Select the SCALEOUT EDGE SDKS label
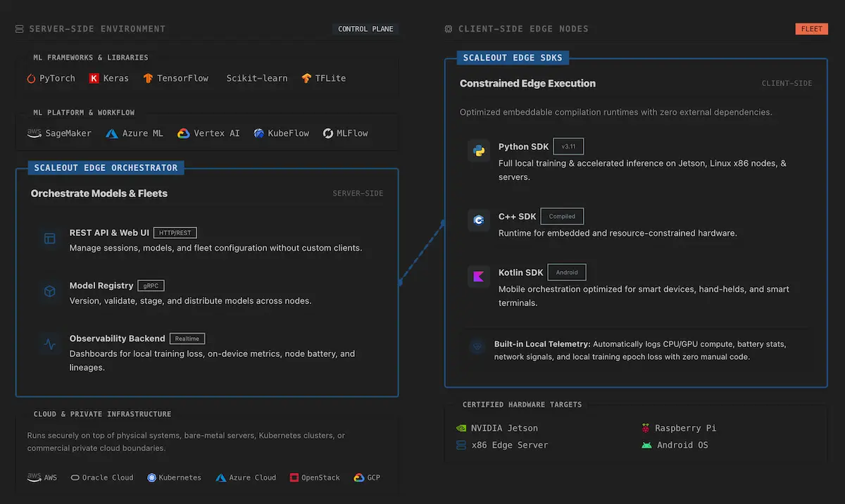The height and width of the screenshot is (504, 845). 514,58
